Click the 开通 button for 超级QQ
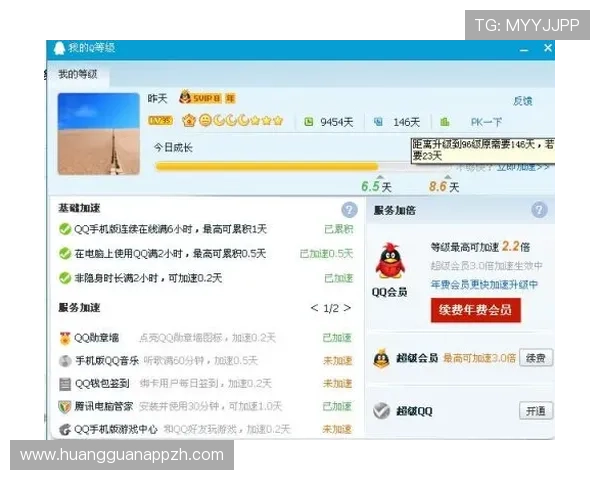 (536, 411)
